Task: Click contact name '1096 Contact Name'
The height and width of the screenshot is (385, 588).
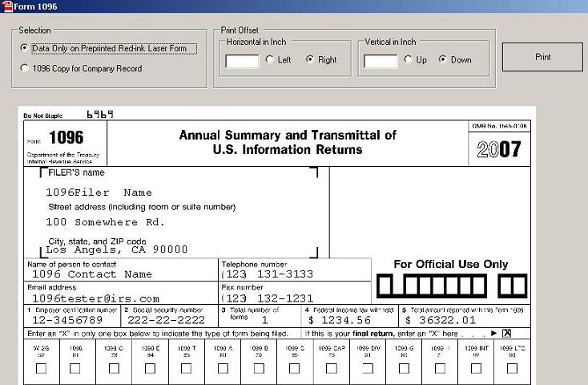Action: (92, 274)
